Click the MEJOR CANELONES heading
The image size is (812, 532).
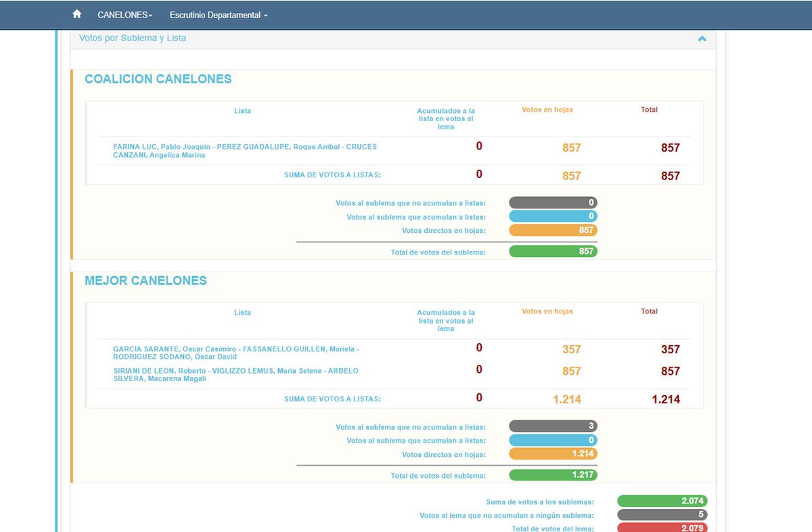click(x=145, y=281)
